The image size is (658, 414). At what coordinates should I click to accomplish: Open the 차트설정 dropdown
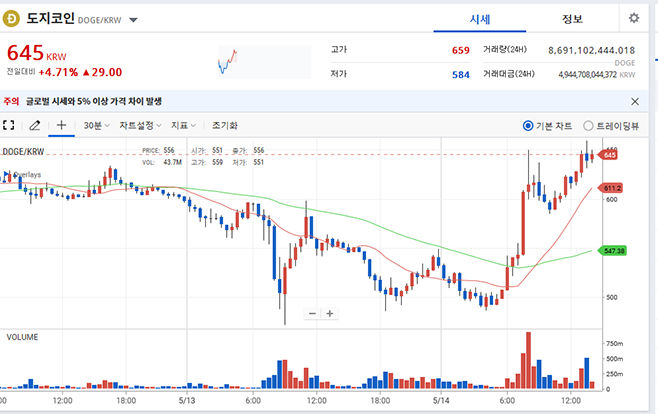[x=140, y=125]
